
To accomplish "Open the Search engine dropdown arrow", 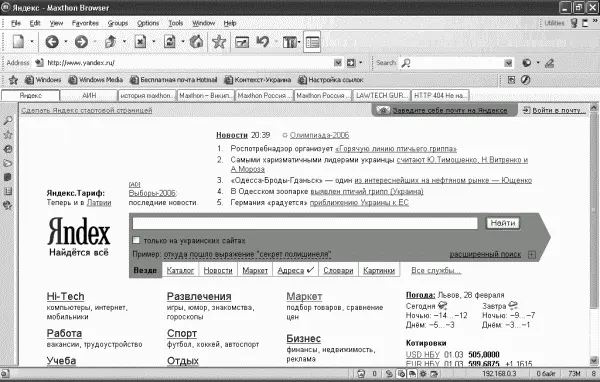I will (508, 63).
